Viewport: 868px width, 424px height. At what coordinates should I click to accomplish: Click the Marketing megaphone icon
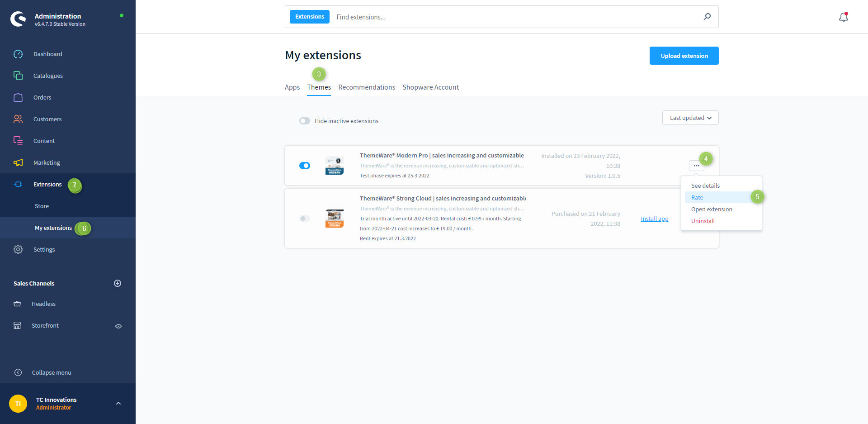tap(18, 162)
